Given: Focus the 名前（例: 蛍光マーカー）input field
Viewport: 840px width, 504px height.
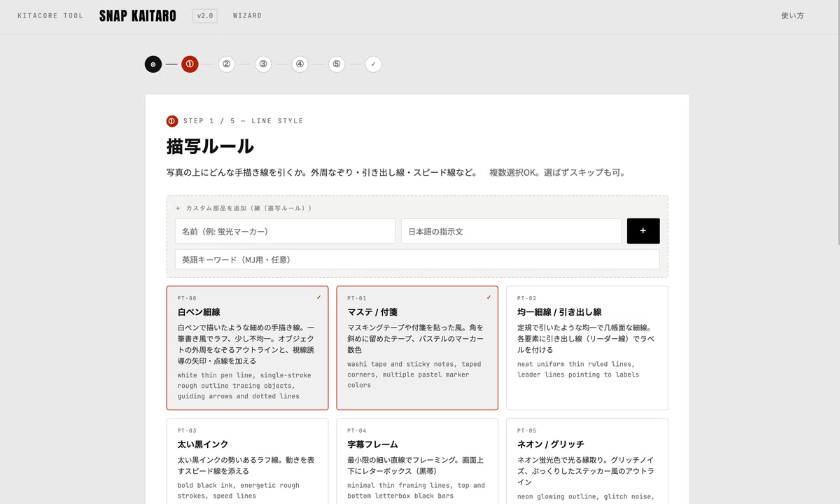Looking at the screenshot, I should (x=285, y=231).
